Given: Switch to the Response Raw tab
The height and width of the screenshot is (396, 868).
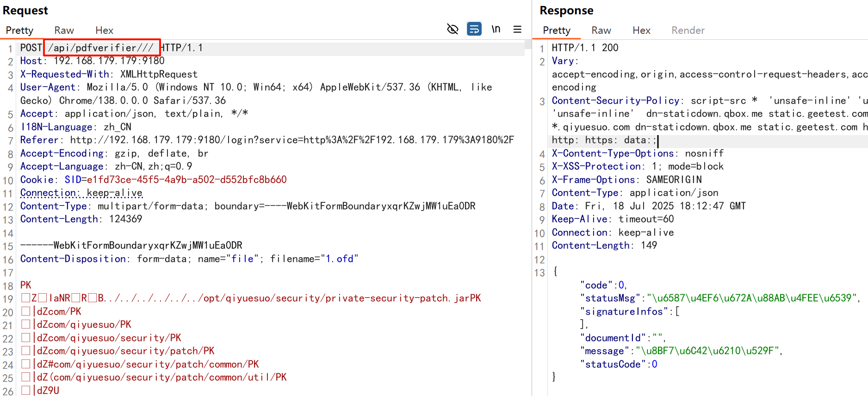Looking at the screenshot, I should pyautogui.click(x=601, y=31).
